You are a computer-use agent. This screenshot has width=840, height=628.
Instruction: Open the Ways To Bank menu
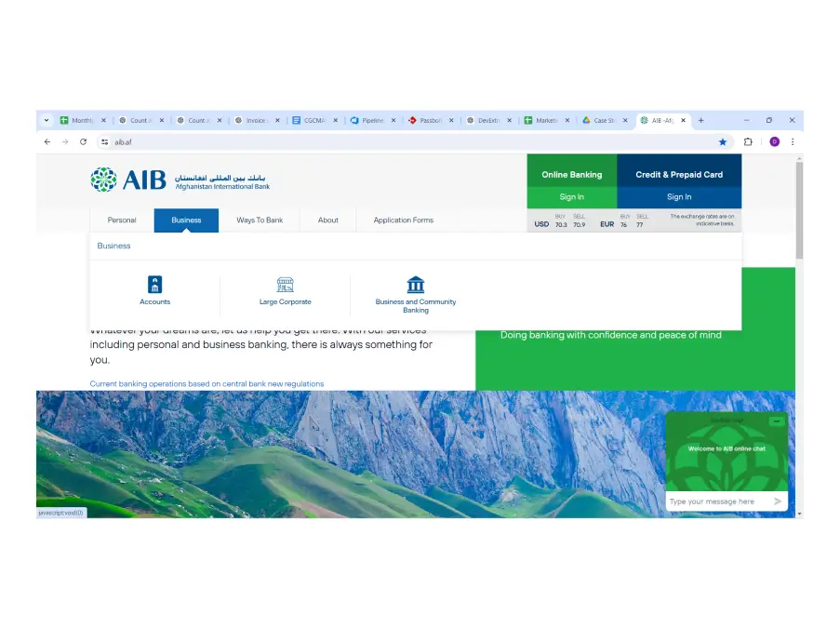[260, 220]
